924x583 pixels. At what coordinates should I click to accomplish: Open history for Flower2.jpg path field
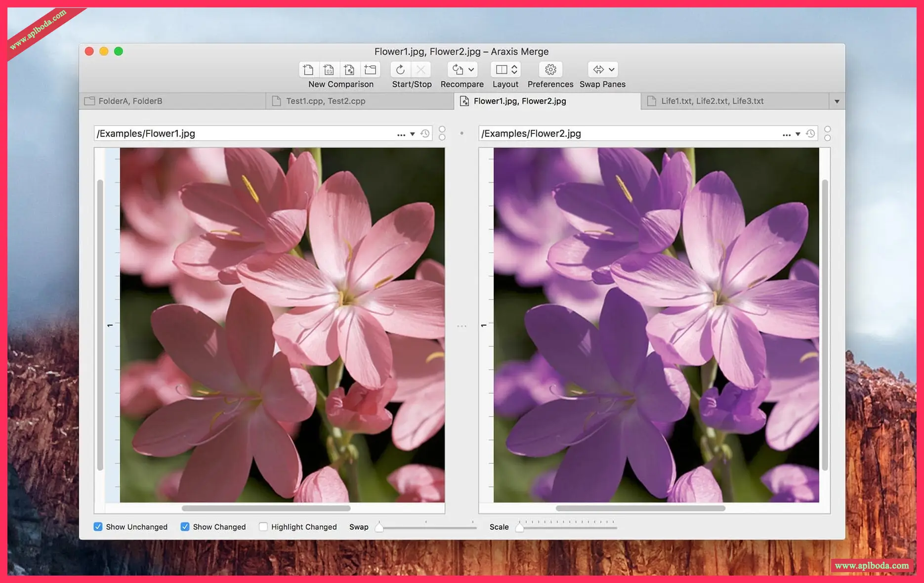tap(810, 134)
